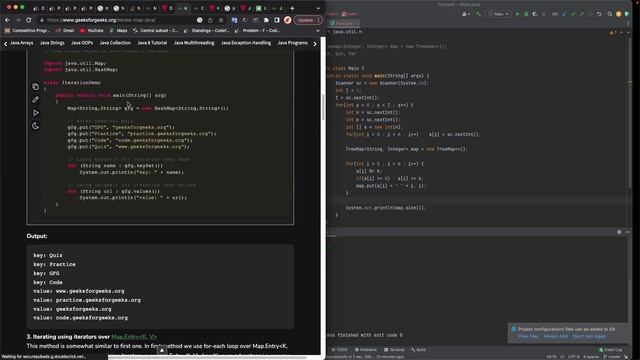Move the topic bar right with the arrow

(x=315, y=43)
